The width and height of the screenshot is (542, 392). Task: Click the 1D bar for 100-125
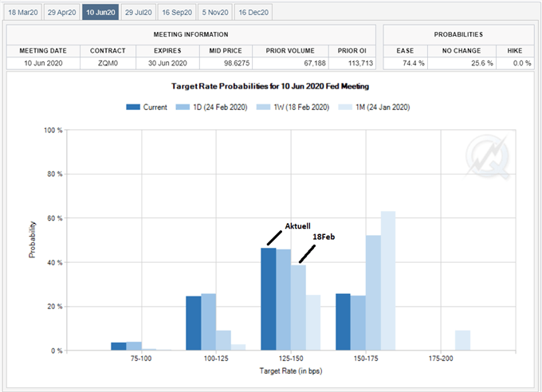(x=209, y=322)
